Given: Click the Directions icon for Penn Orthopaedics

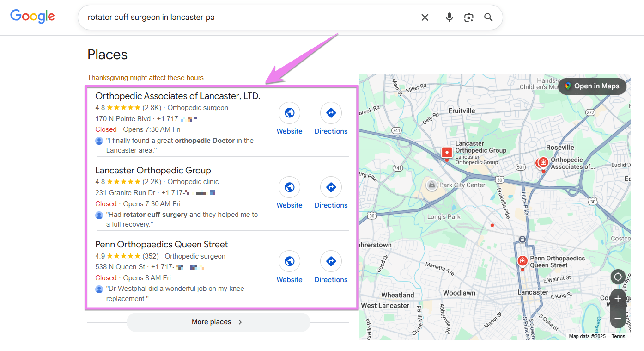Looking at the screenshot, I should [x=331, y=261].
